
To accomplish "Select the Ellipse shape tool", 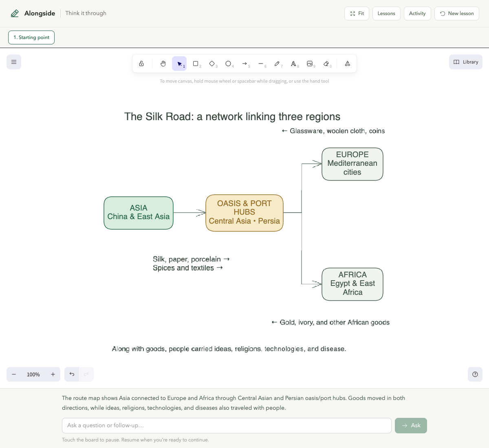I will (x=228, y=64).
